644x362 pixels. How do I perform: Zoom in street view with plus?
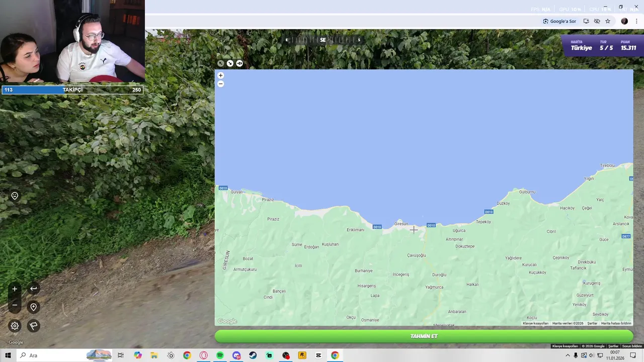point(15,289)
